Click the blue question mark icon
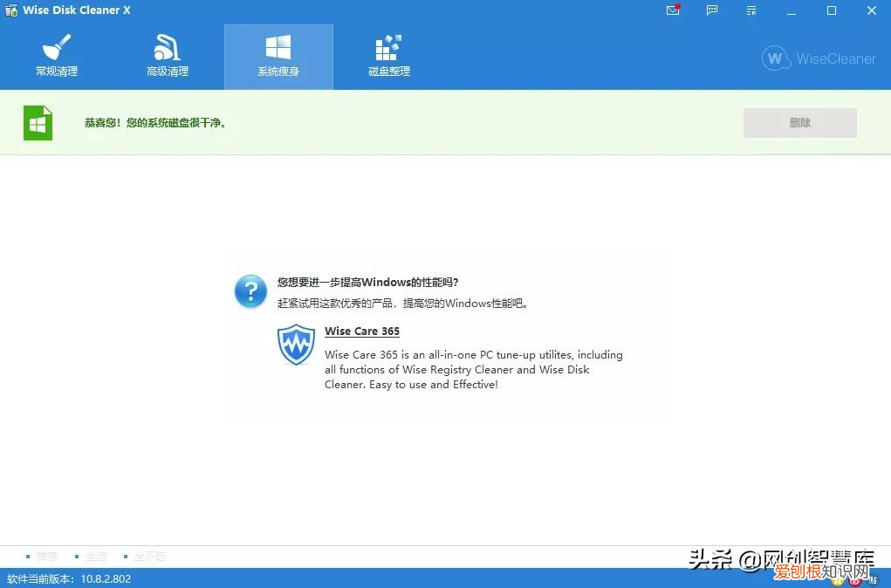The image size is (891, 588). click(250, 291)
